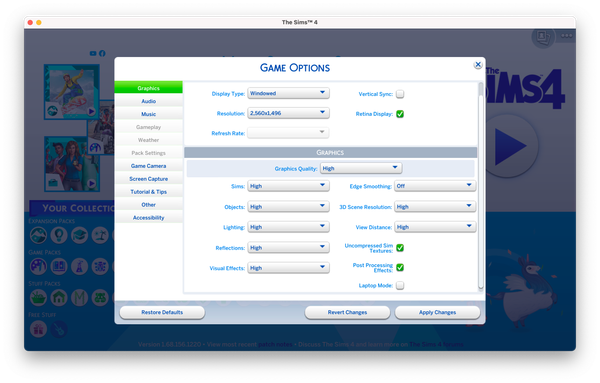Click the three-dots menu icon
This screenshot has height=383, width=600.
click(567, 36)
